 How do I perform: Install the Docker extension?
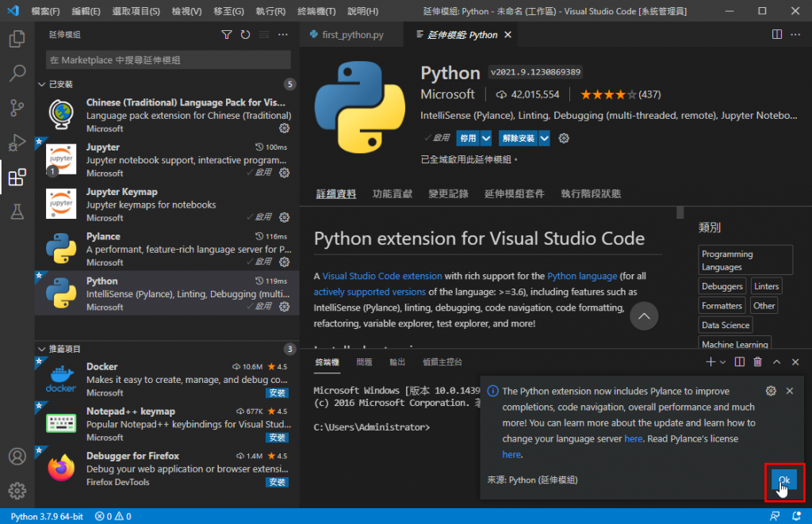[277, 392]
